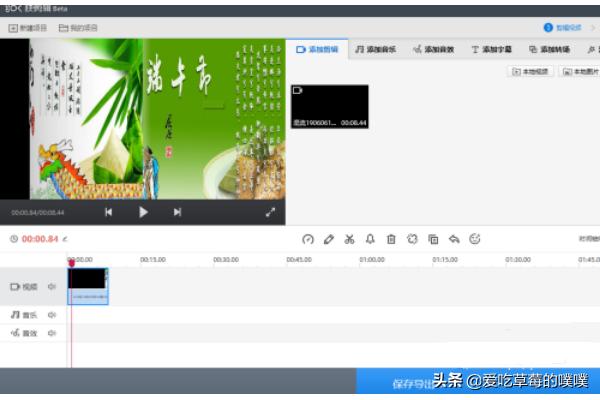This screenshot has height=400, width=600.
Task: Play the video preview
Action: pos(143,212)
